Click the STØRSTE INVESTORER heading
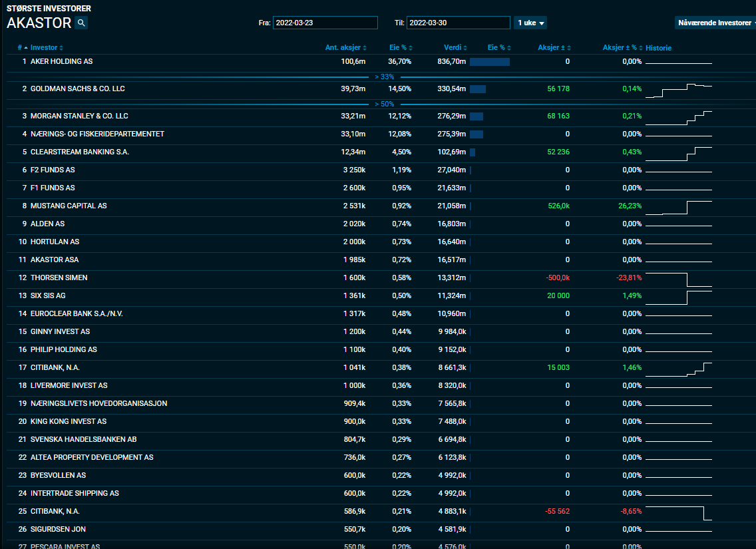The width and height of the screenshot is (756, 549). pyautogui.click(x=49, y=8)
